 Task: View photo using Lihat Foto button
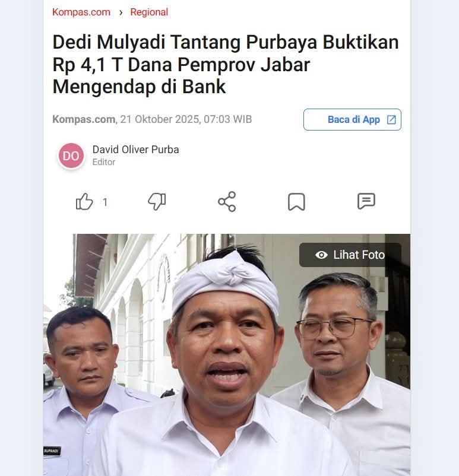pyautogui.click(x=350, y=255)
